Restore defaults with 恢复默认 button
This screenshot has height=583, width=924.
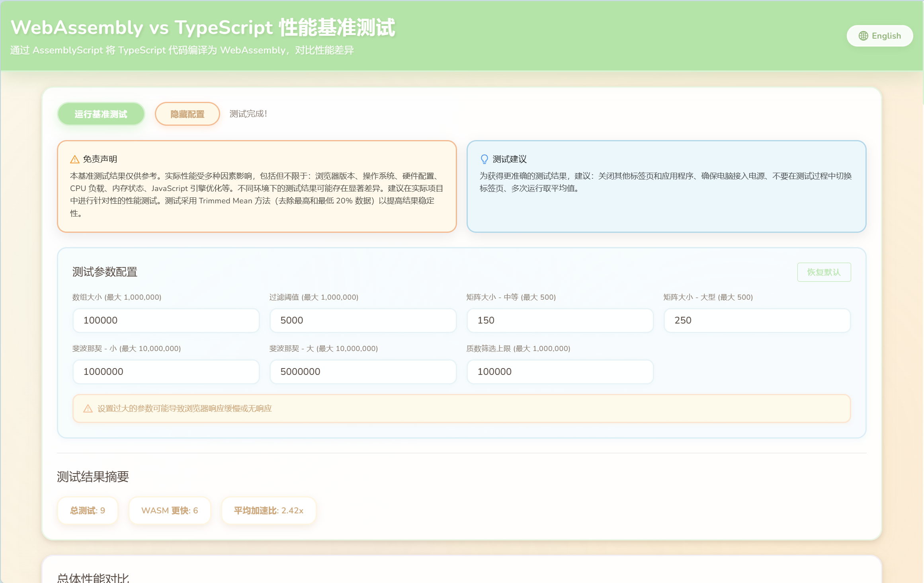pos(824,272)
